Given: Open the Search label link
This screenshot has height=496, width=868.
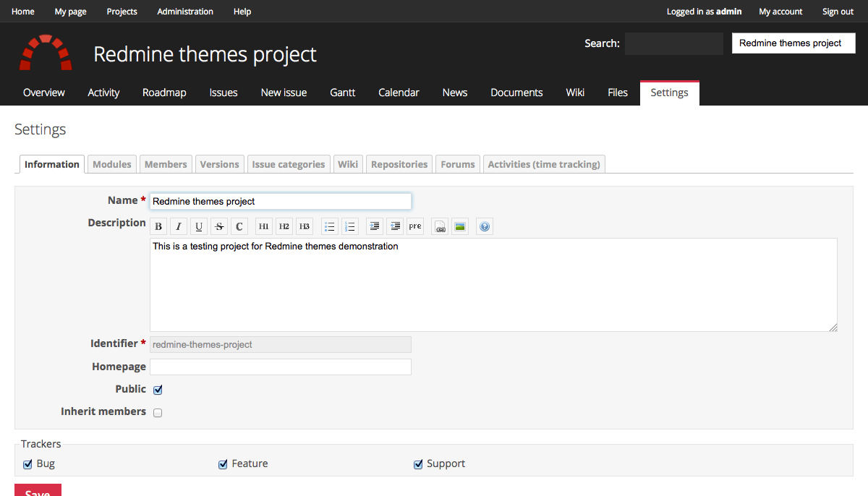Looking at the screenshot, I should tap(602, 43).
